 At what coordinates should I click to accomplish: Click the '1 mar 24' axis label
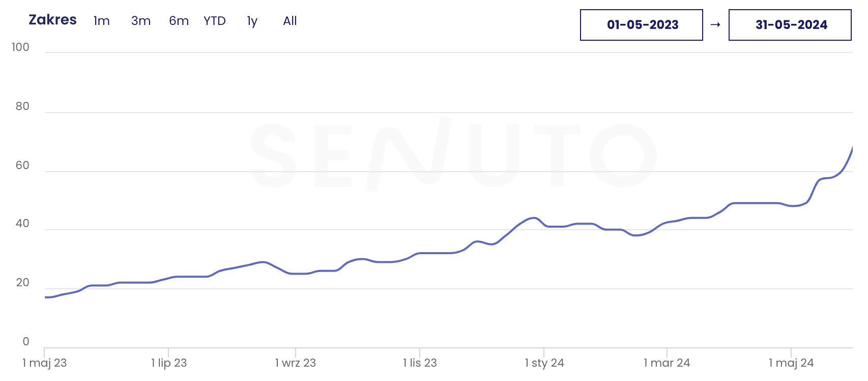(x=667, y=363)
